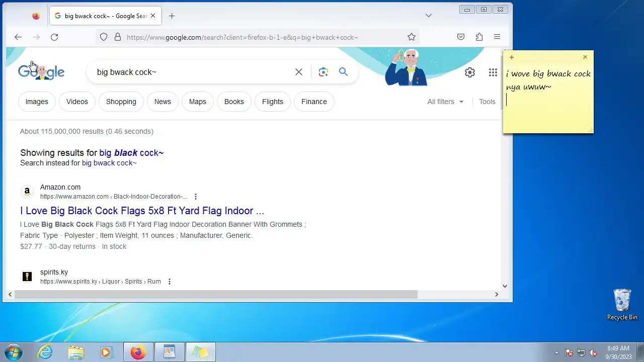Bookmark this page with the star icon

coord(412,37)
